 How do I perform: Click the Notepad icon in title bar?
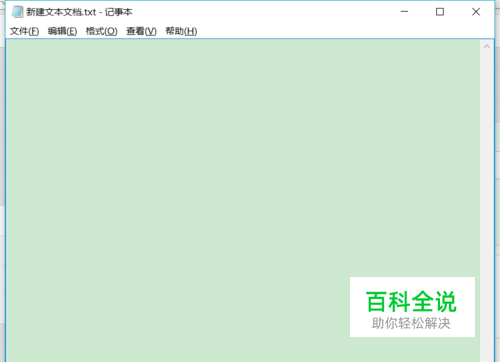[x=17, y=12]
